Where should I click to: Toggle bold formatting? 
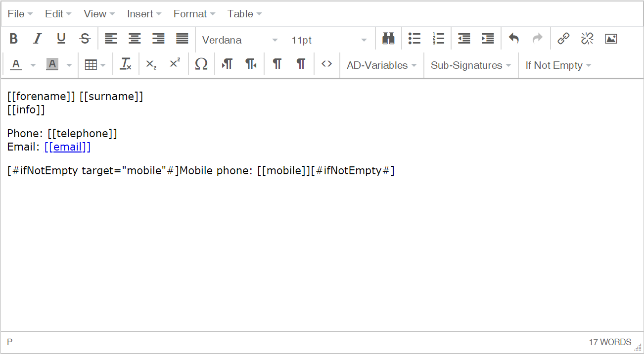[x=14, y=39]
